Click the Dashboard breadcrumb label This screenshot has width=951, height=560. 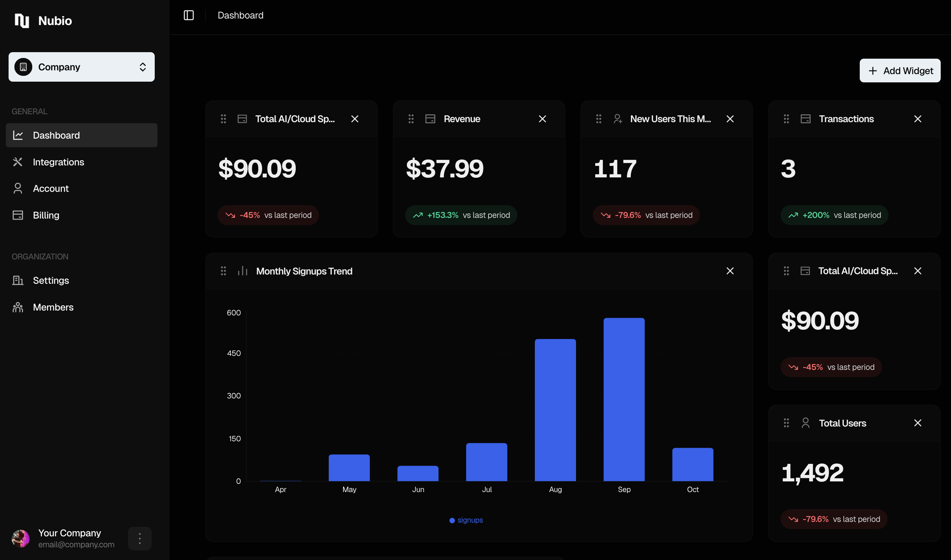tap(240, 15)
